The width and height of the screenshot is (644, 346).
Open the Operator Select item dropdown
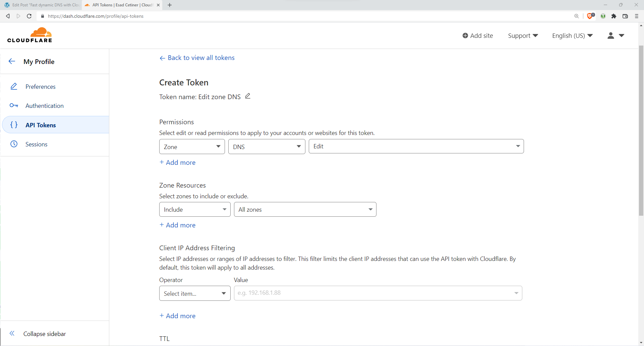pyautogui.click(x=195, y=293)
